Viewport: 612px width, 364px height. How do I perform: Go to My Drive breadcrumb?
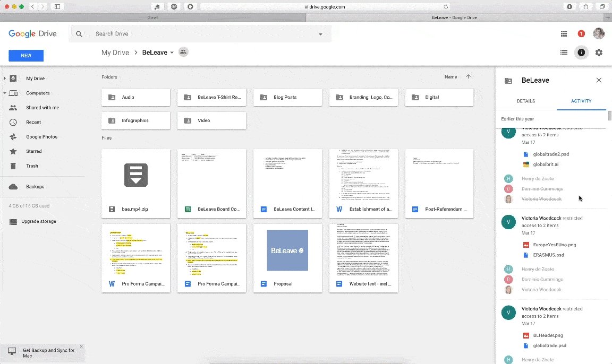coord(115,53)
